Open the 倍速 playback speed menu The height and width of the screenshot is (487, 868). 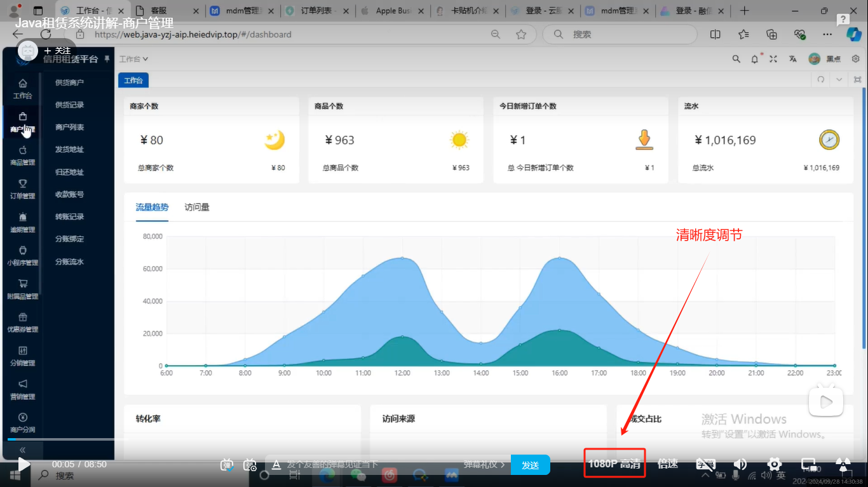pyautogui.click(x=668, y=464)
